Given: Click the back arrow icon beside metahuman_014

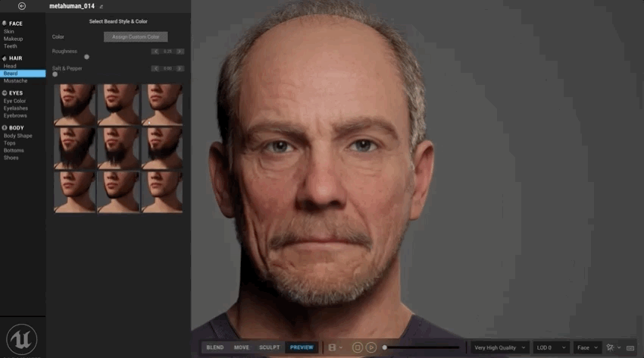Looking at the screenshot, I should tap(22, 6).
